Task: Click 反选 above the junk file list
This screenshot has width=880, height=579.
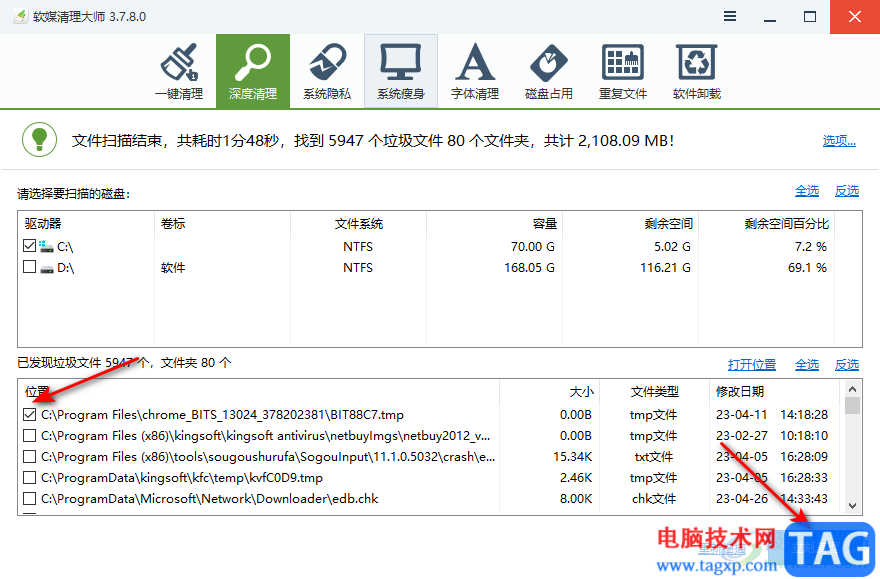Action: pos(847,365)
